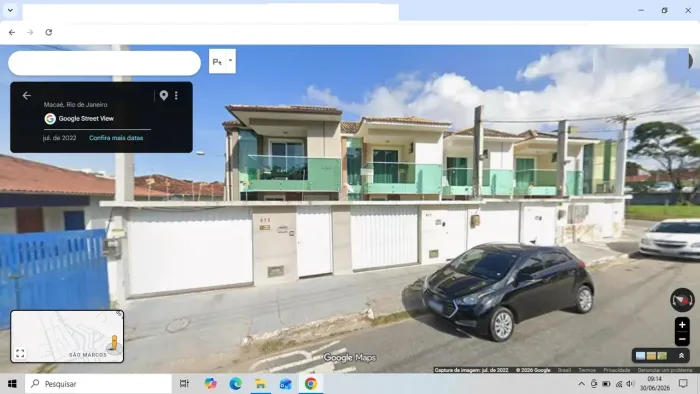Click the location pin icon

pyautogui.click(x=164, y=95)
